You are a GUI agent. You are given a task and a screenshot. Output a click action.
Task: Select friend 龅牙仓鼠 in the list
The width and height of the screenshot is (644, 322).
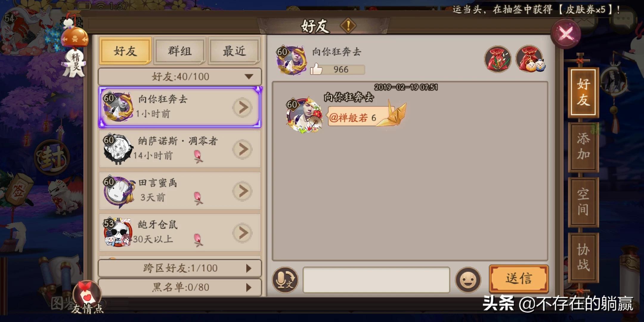[180, 233]
